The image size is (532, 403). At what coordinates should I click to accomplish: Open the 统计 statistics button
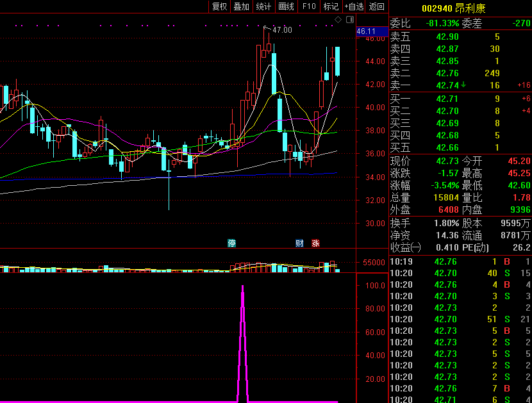click(264, 6)
